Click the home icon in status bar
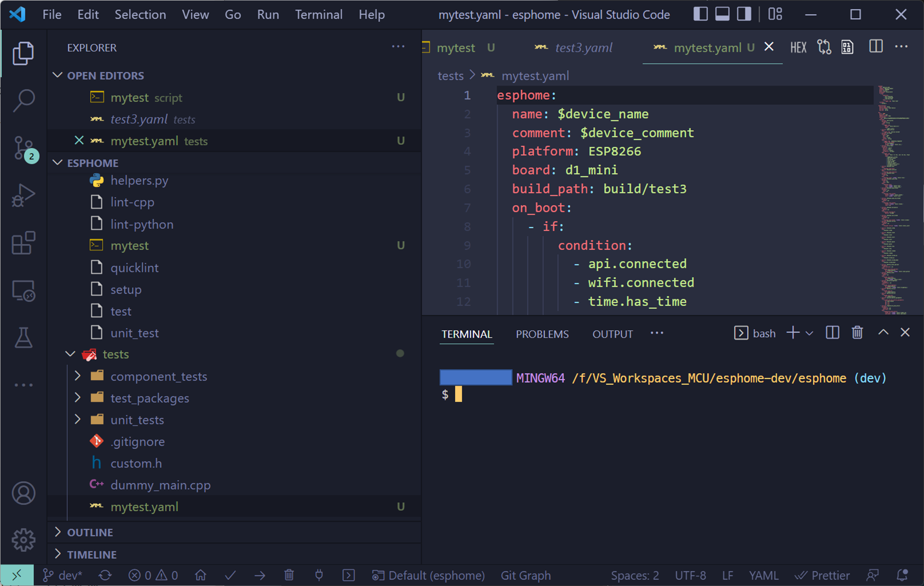This screenshot has width=924, height=586. point(201,575)
